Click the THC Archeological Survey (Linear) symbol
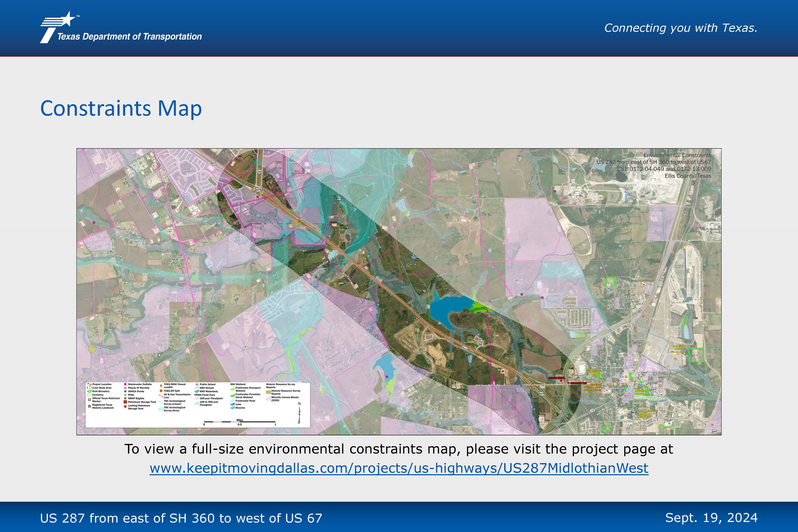Viewport: 798px width, 532px height. (x=161, y=402)
